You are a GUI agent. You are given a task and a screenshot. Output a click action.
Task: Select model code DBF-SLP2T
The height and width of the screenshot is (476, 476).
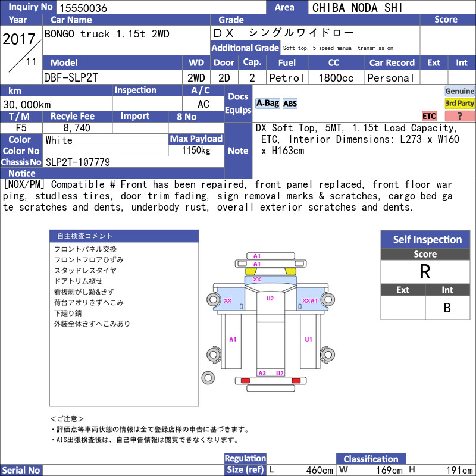point(71,78)
